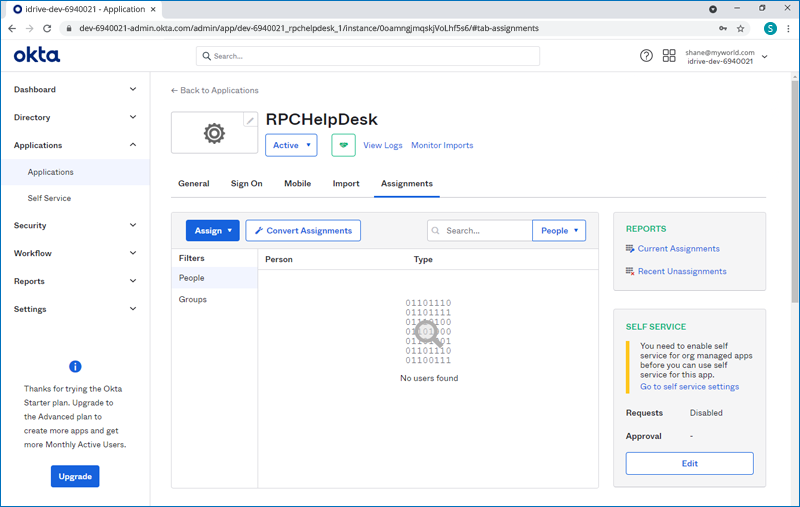The height and width of the screenshot is (507, 800).
Task: Click the Okta logo
Action: [37, 56]
